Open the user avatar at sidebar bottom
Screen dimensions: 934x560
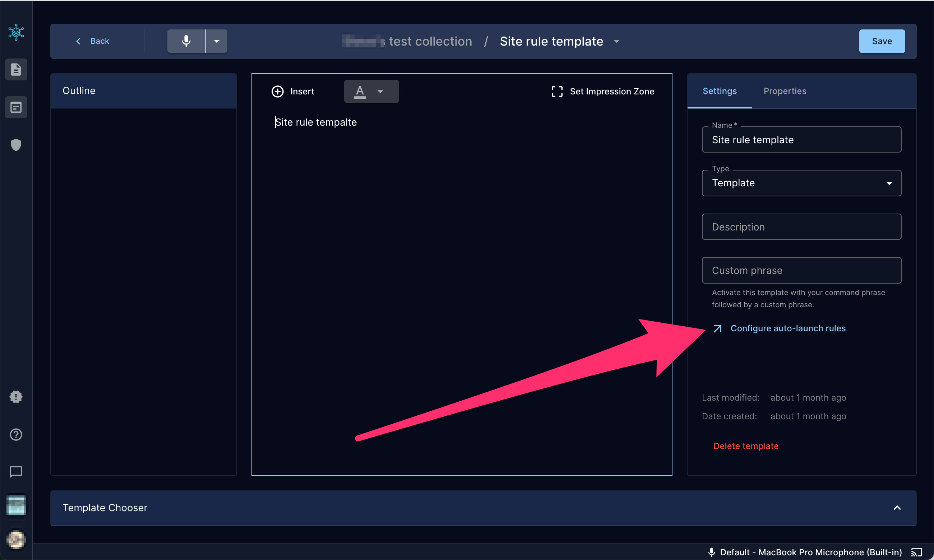pyautogui.click(x=16, y=540)
